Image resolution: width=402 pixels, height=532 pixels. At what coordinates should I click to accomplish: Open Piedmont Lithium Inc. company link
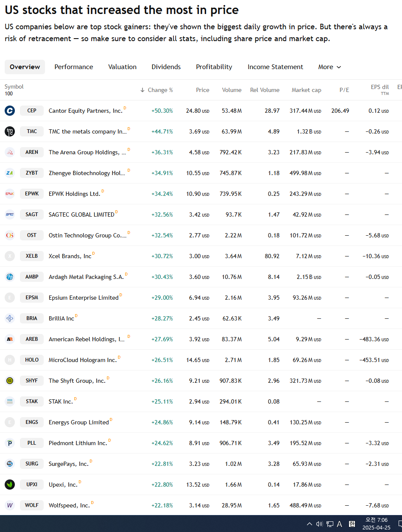78,443
